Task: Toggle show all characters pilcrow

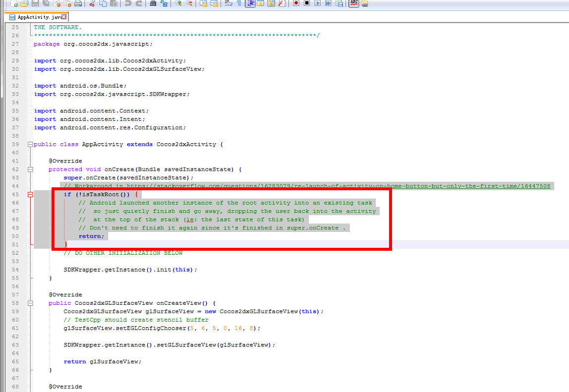Action: 239,3
